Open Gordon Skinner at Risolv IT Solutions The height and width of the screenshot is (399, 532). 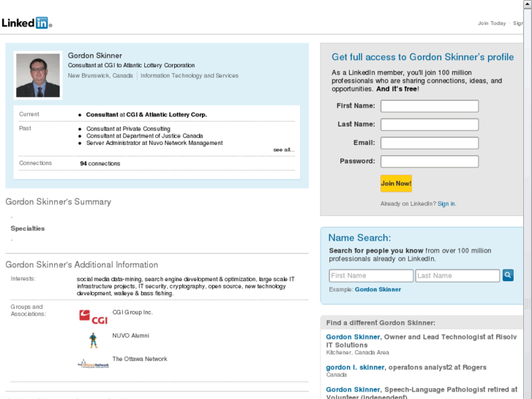pyautogui.click(x=353, y=337)
